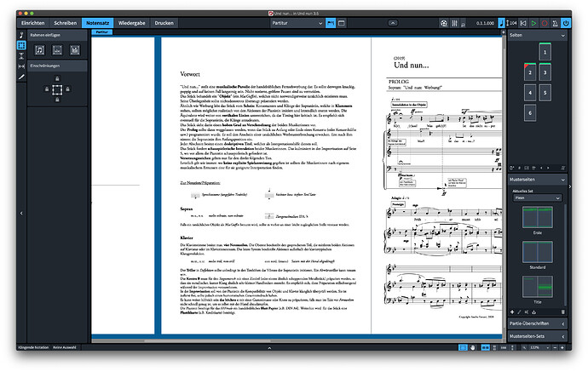Click the insert pages icon
This screenshot has width=588, height=372.
[x=512, y=168]
